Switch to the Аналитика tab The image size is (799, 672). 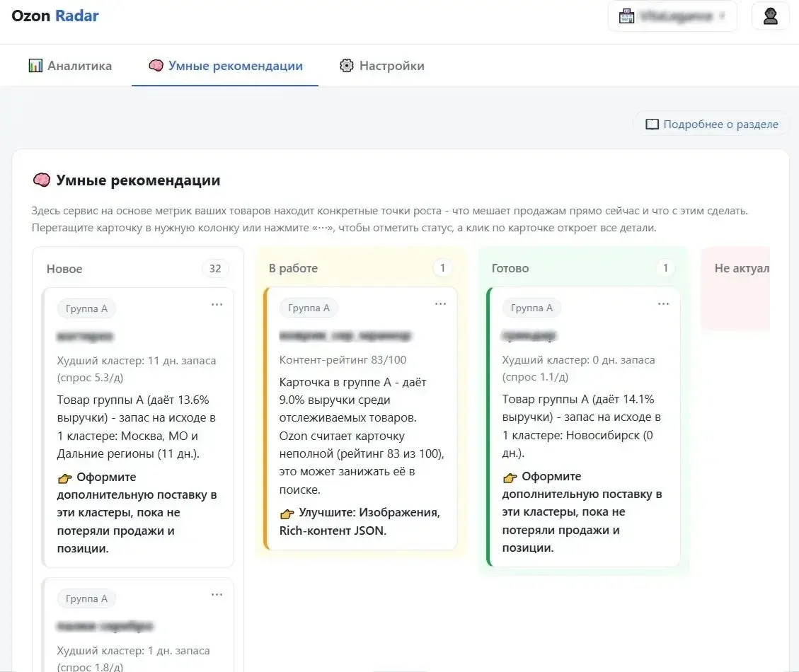[70, 66]
